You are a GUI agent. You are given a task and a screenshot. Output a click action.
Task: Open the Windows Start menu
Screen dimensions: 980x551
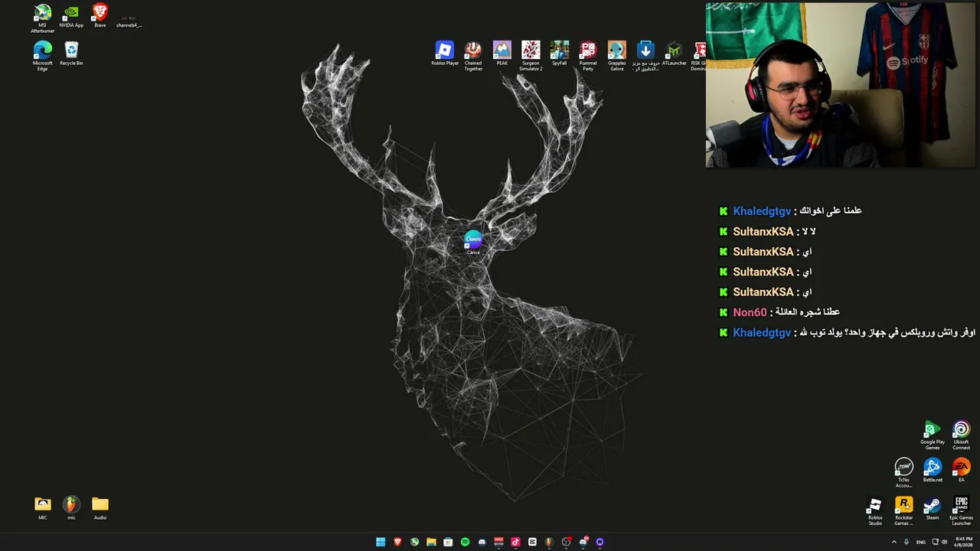tap(381, 542)
